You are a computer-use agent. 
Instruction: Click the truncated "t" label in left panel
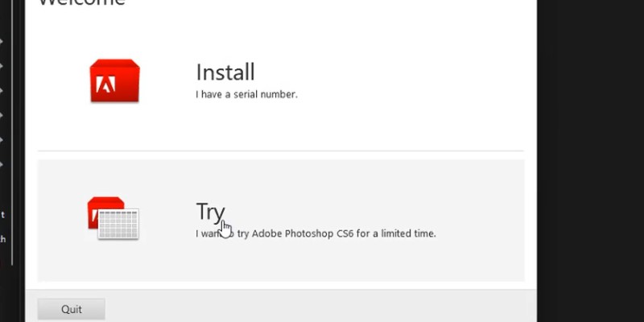[x=2, y=215]
